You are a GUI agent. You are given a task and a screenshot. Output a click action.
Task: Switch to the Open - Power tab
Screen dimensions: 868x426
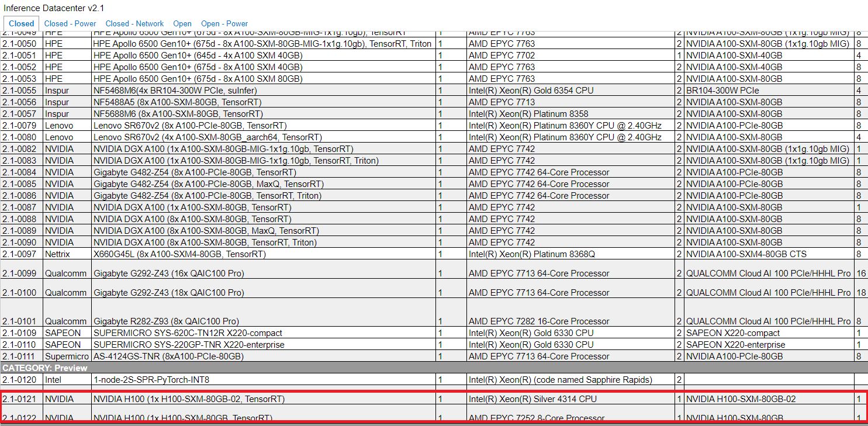[224, 23]
